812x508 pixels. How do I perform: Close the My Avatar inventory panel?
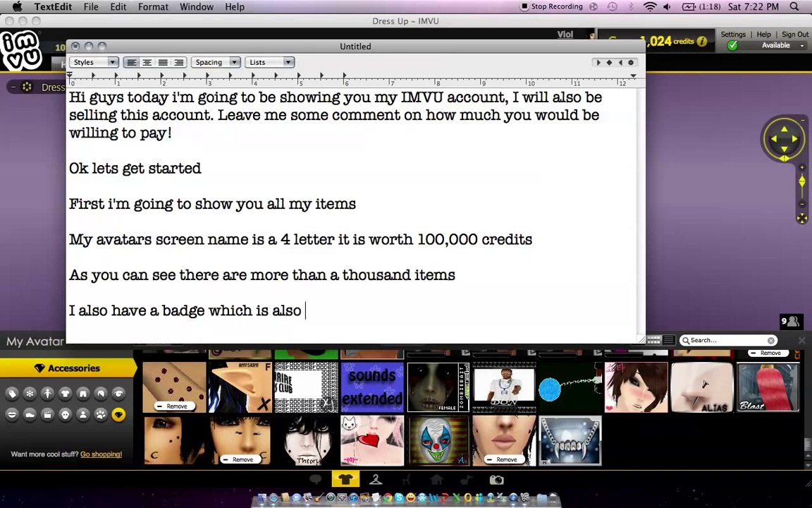pyautogui.click(x=801, y=341)
